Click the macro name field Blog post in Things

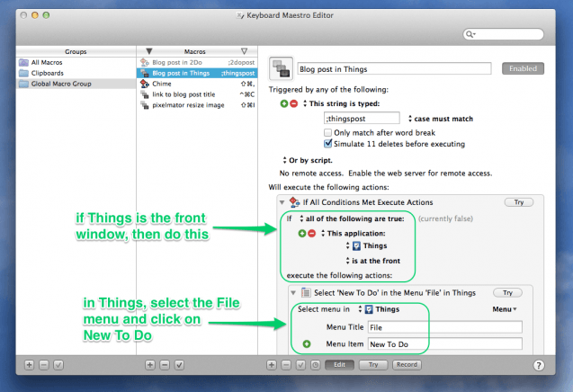[394, 68]
